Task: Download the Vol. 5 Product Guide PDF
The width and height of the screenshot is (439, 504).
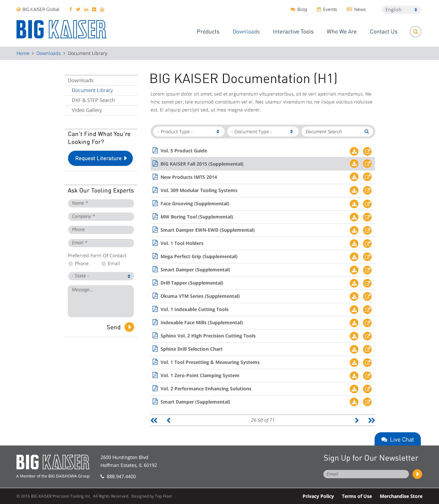Action: [x=354, y=151]
